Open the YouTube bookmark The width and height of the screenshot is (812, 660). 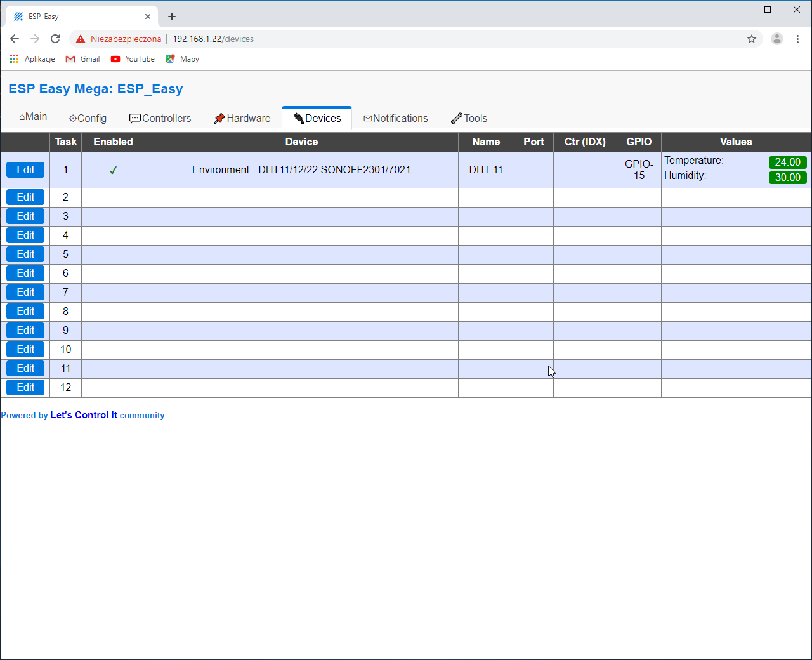(x=133, y=59)
